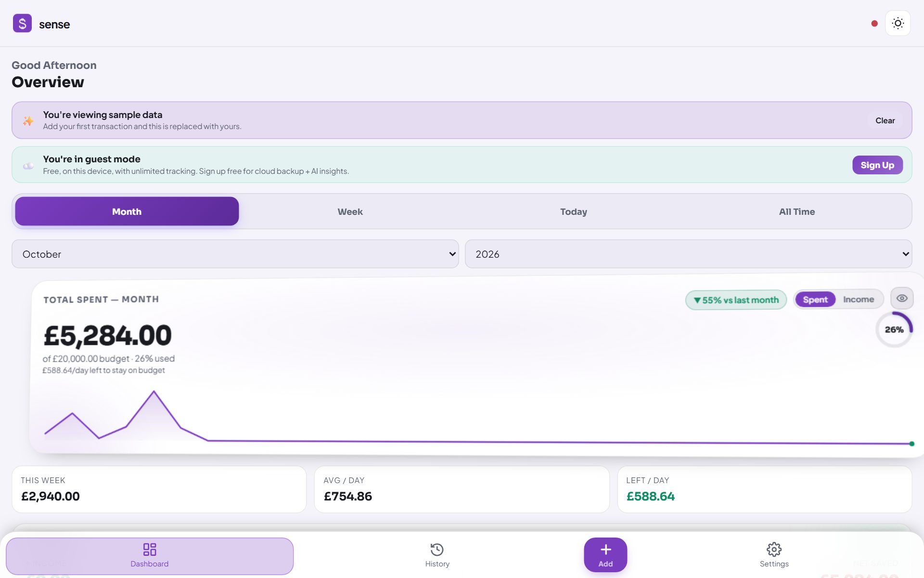Click the sparkle icon in sample data banner
Viewport: 924px width, 578px height.
coord(28,120)
